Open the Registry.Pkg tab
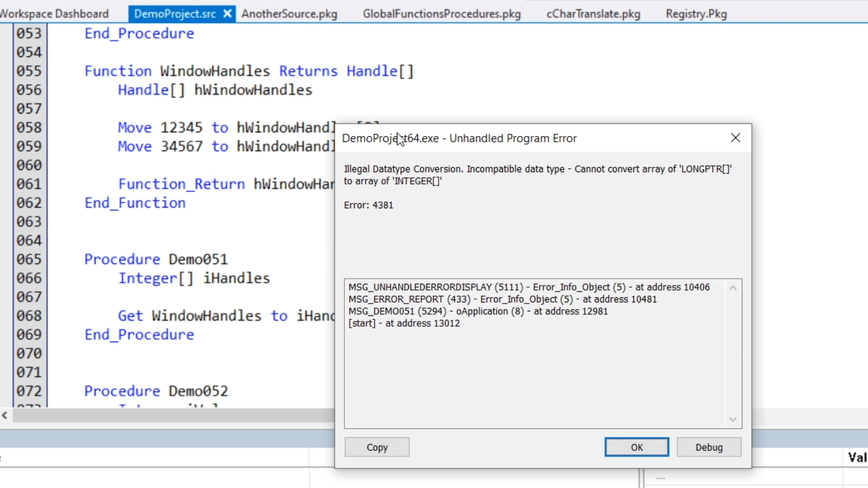 (x=696, y=14)
